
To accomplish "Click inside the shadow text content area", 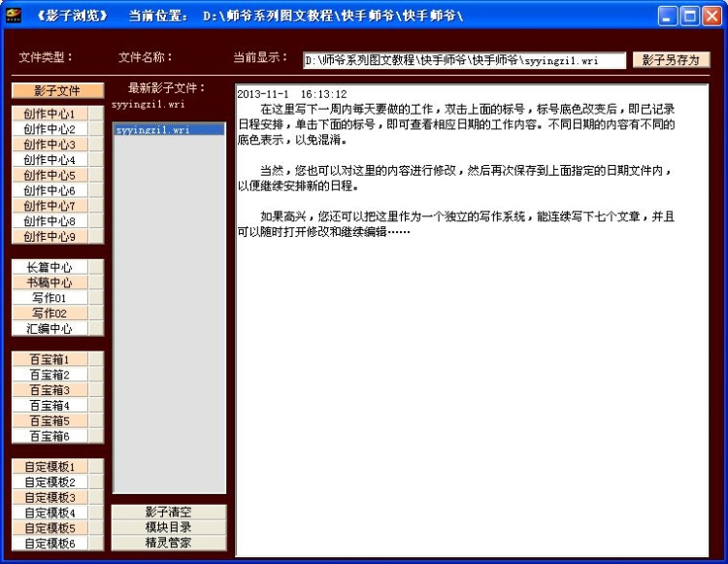I will pos(472,320).
